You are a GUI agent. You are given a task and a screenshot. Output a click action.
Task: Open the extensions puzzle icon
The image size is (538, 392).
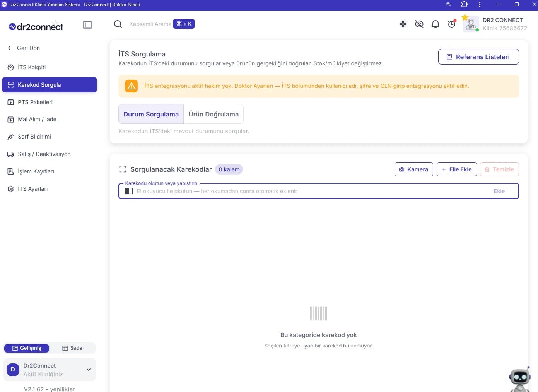click(x=465, y=4)
